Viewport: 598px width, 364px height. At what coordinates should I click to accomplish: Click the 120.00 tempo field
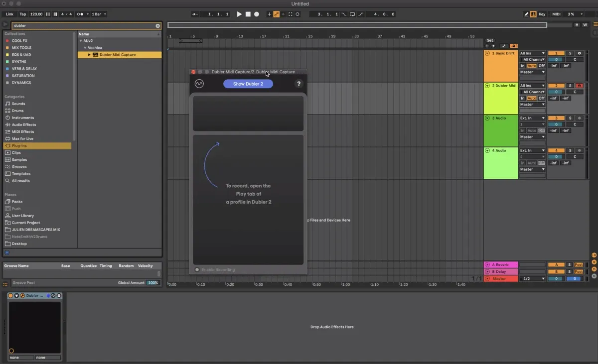point(36,14)
